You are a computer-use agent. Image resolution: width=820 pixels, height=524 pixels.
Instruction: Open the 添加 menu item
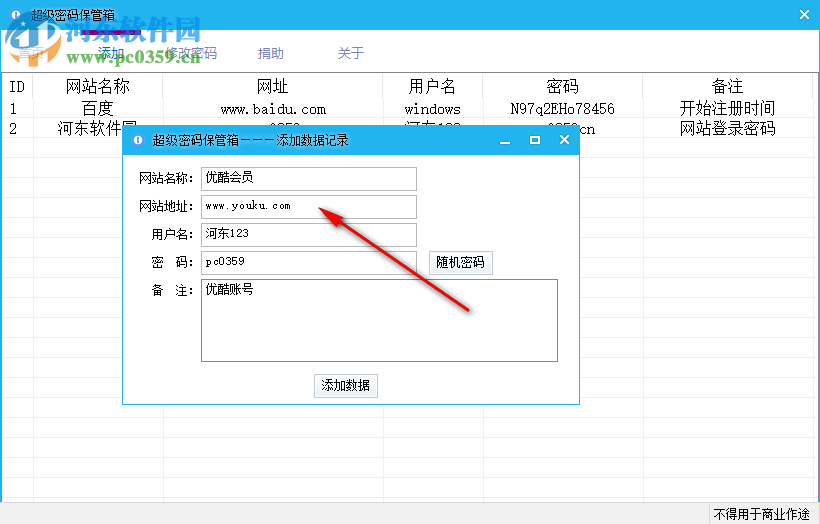pyautogui.click(x=111, y=53)
